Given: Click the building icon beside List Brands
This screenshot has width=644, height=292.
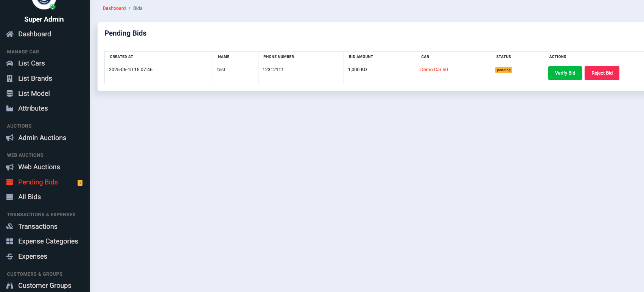Looking at the screenshot, I should click(x=10, y=78).
